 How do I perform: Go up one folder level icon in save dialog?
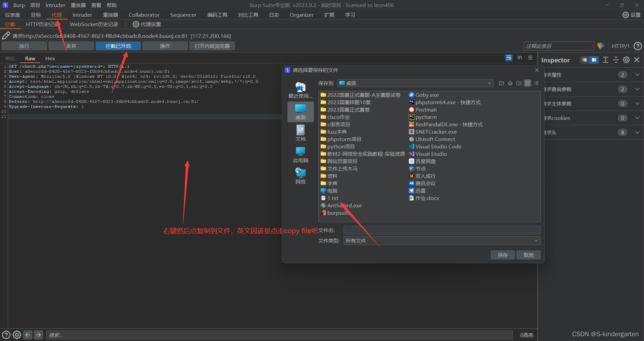point(501,83)
